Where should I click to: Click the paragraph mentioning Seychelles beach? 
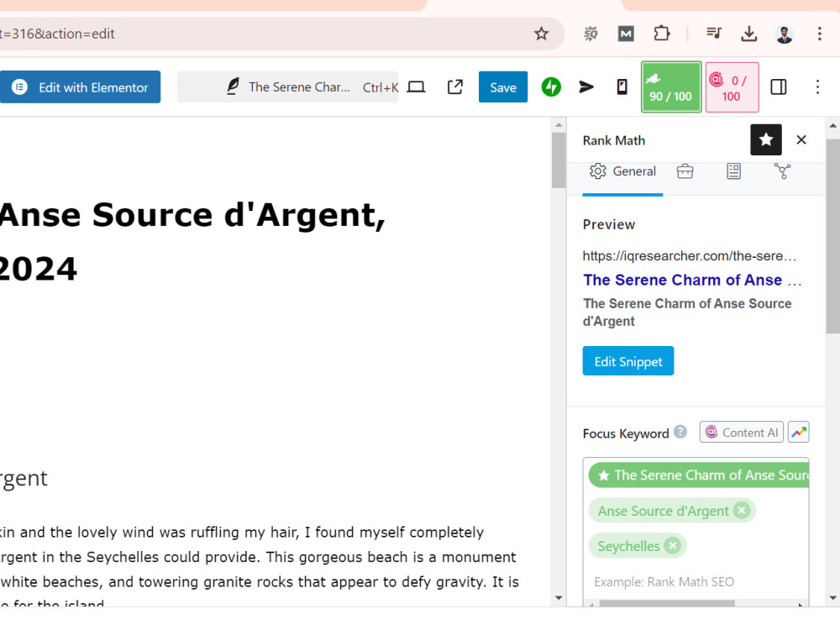[x=260, y=569]
